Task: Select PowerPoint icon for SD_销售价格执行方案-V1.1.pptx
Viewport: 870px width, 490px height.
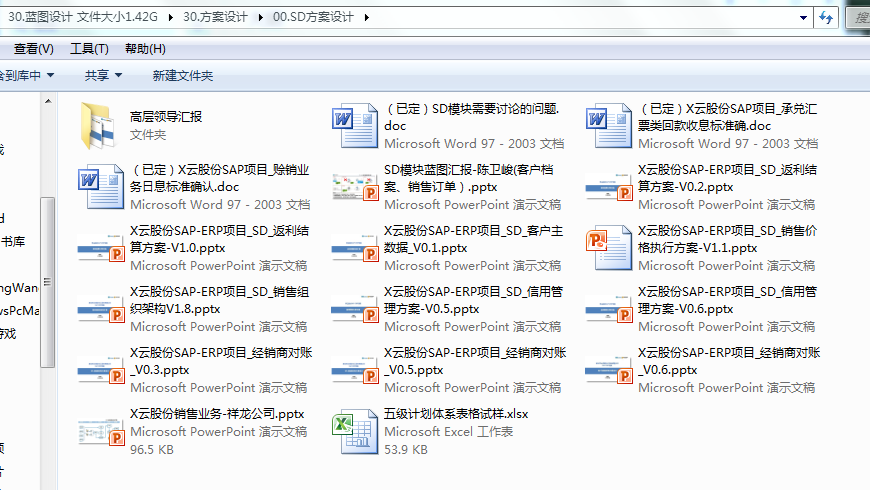Action: tap(608, 248)
